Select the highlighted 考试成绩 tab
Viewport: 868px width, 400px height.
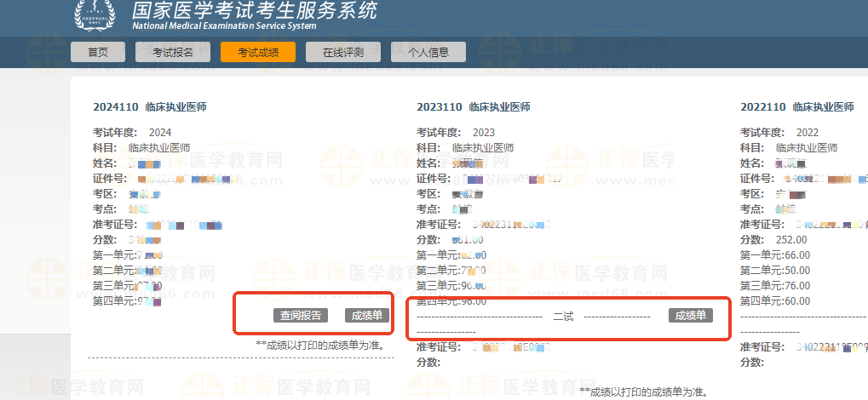pos(257,52)
